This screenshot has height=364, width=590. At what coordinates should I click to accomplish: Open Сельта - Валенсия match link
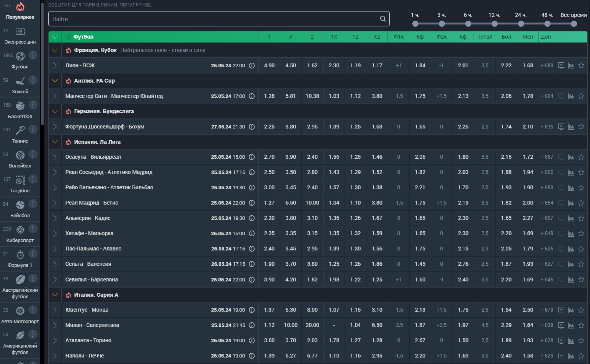[88, 264]
